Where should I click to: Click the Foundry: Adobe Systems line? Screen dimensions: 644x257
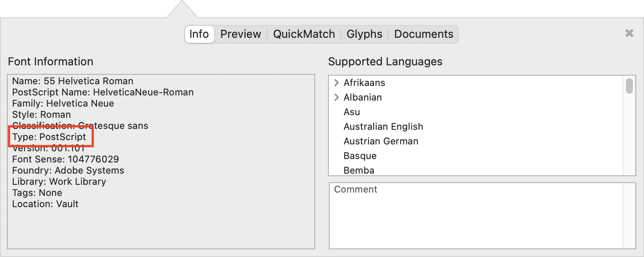[68, 171]
